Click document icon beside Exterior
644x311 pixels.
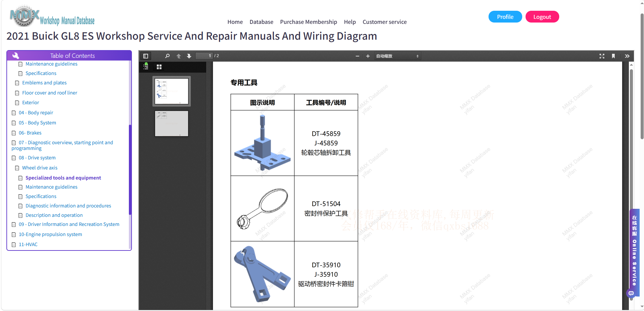point(17,103)
